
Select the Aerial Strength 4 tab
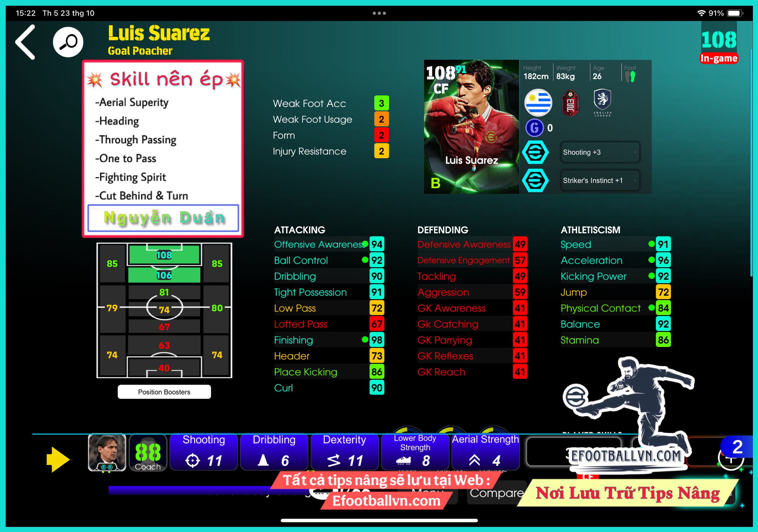[x=485, y=452]
